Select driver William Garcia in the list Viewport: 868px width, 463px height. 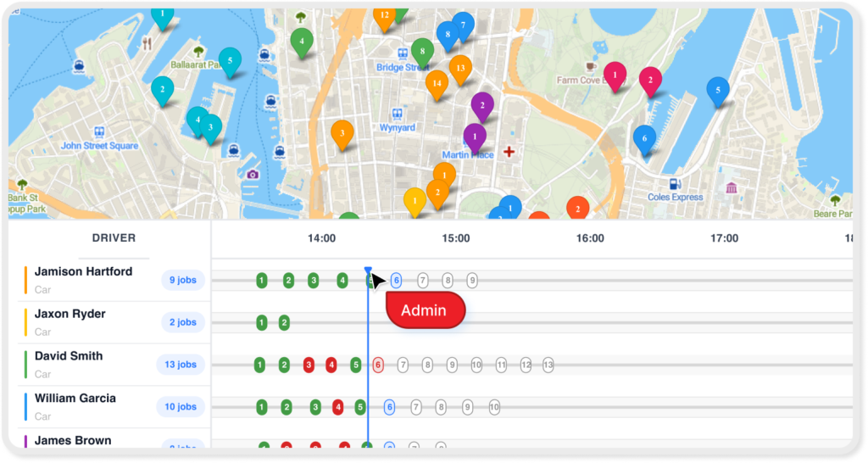point(75,399)
